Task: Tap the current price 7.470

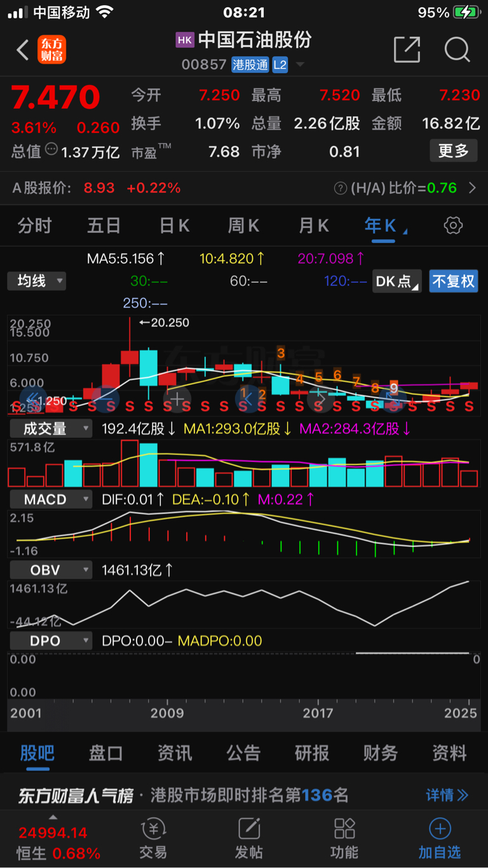Action: pyautogui.click(x=56, y=97)
